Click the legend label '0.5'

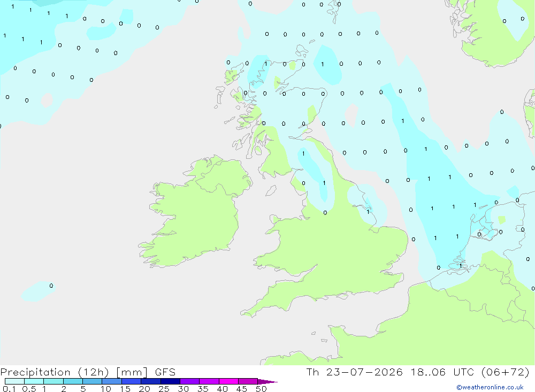(29, 389)
